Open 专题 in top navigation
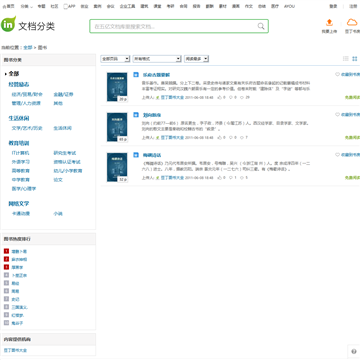This screenshot has width=360, height=360. tap(41, 6)
